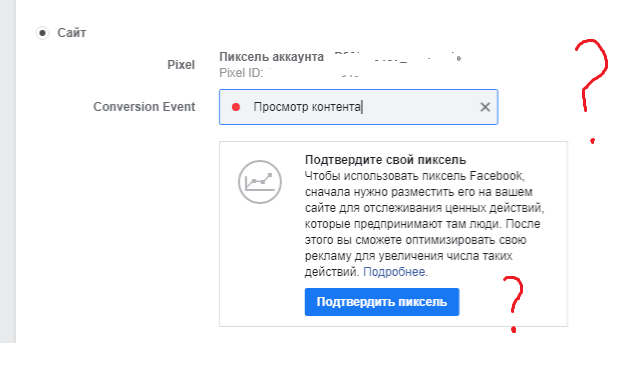Screen dimensions: 640x376
Task: Click the Pixel ID line
Action: click(289, 73)
